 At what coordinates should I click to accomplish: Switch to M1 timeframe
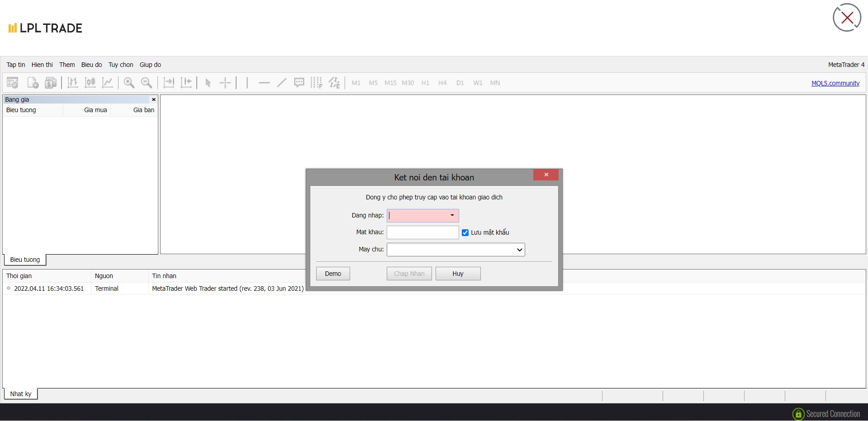tap(356, 83)
